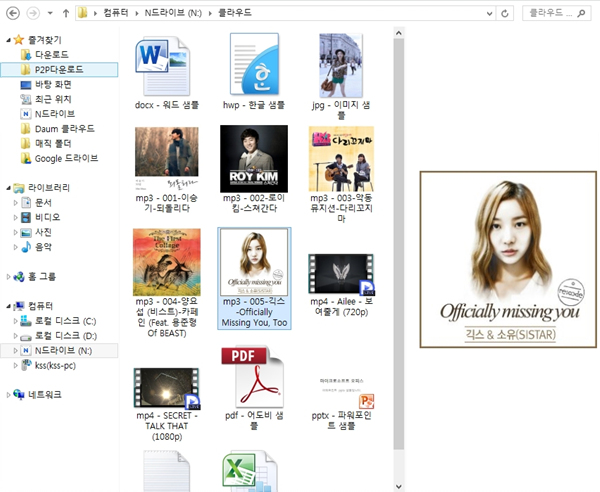600x492 pixels.
Task: Expand the 네트워크 node
Action: click(x=8, y=395)
